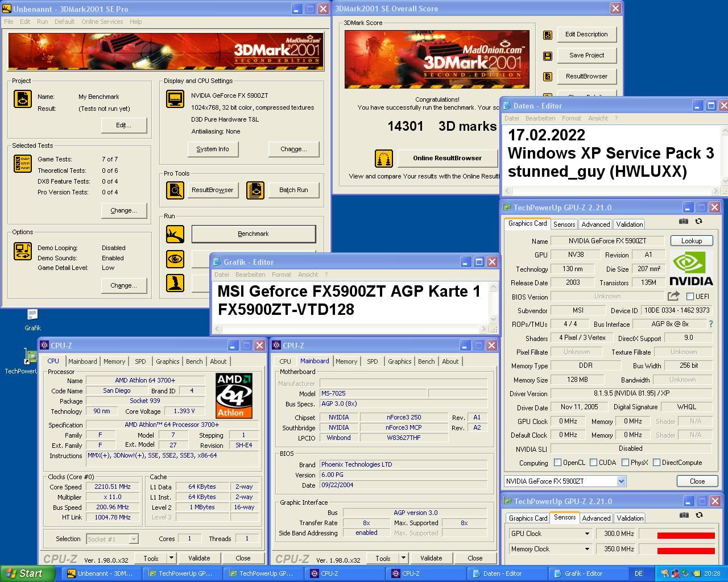Open the Format menu in Daten Editor
Viewport: 728px width, 582px height.
tap(571, 118)
